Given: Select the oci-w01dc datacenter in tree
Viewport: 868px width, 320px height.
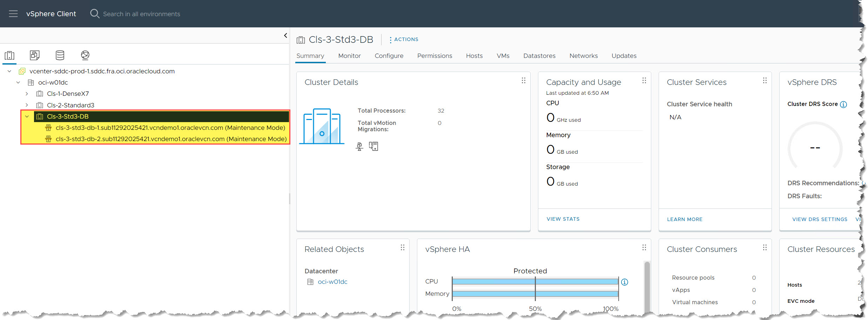Looking at the screenshot, I should pos(53,82).
